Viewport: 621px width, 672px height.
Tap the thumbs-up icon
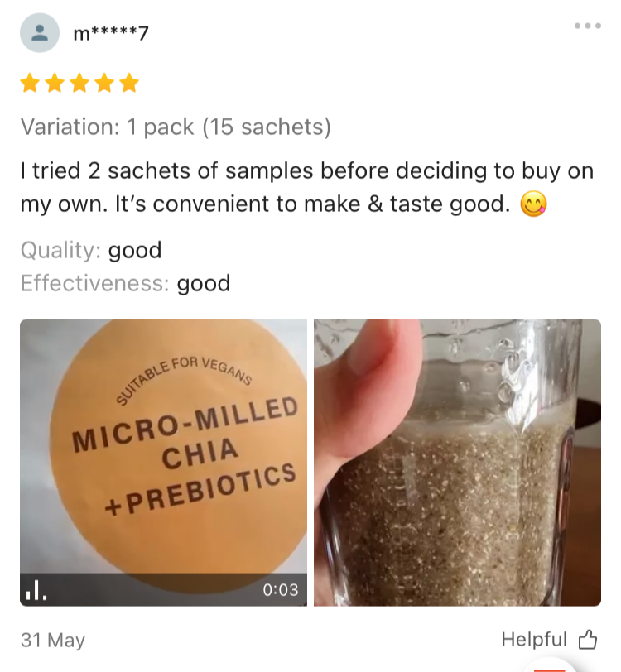coord(588,640)
